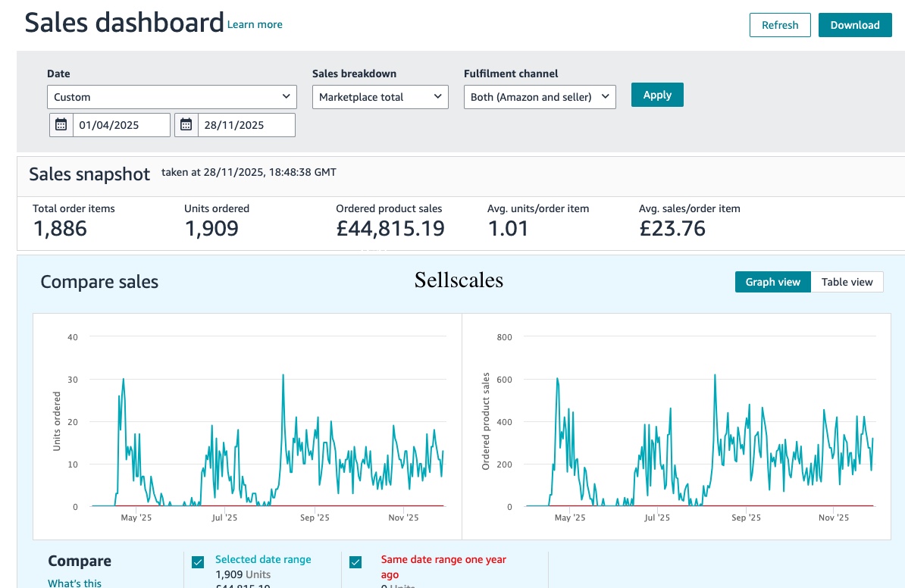Switch to Table view tab
Screen dimensions: 905x588
[847, 282]
